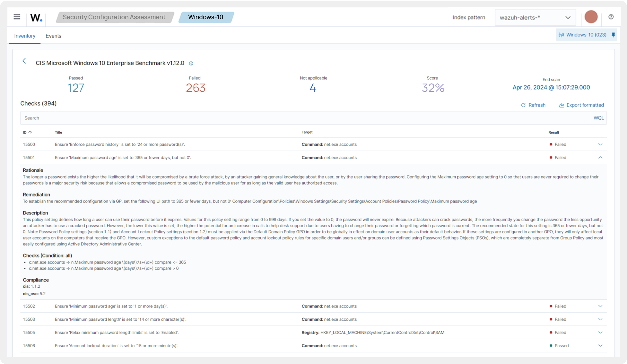Click the Wazuh W logo
Image resolution: width=627 pixels, height=364 pixels.
tap(36, 17)
